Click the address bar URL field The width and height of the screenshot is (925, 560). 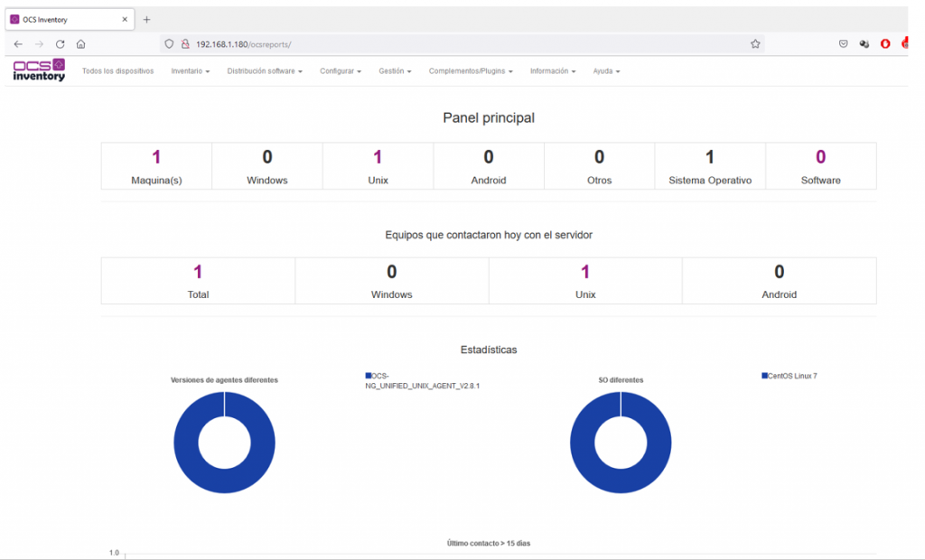[462, 44]
